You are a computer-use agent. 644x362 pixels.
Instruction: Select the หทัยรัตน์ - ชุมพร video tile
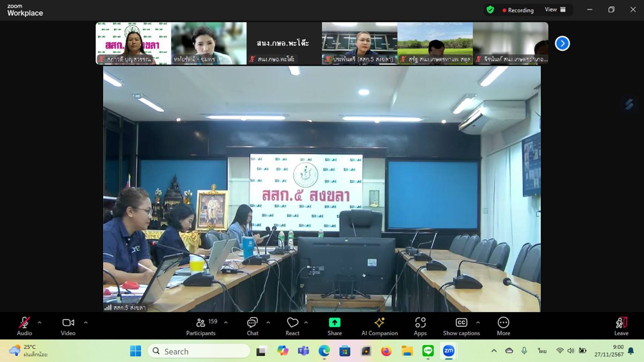point(209,43)
